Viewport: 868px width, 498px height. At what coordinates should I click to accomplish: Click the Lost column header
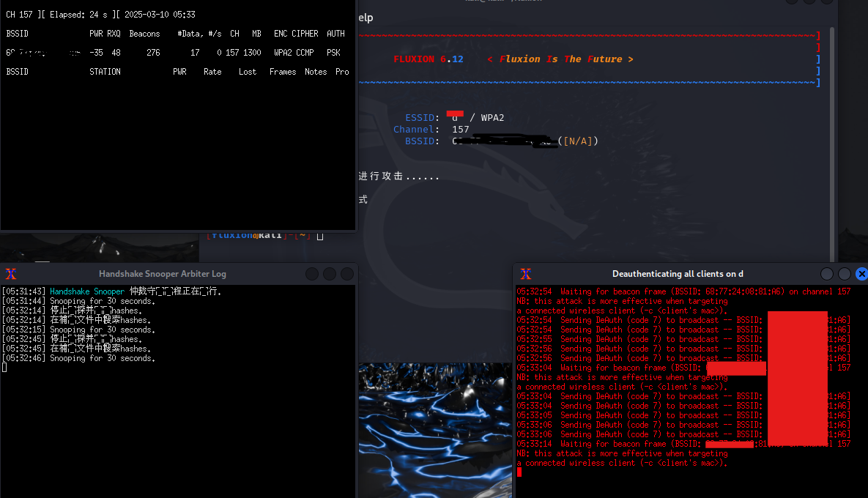point(248,72)
